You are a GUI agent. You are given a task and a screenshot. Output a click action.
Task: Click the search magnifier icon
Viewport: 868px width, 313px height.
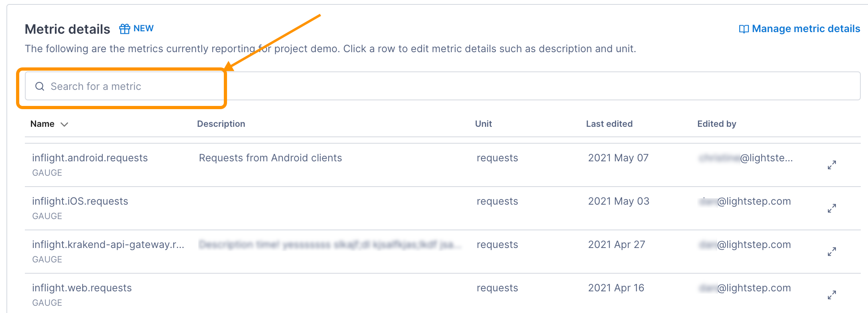click(x=40, y=86)
